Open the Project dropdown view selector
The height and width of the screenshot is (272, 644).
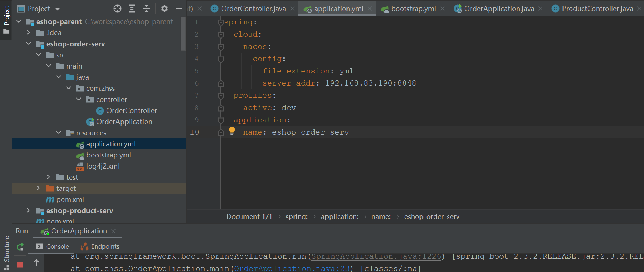[39, 9]
